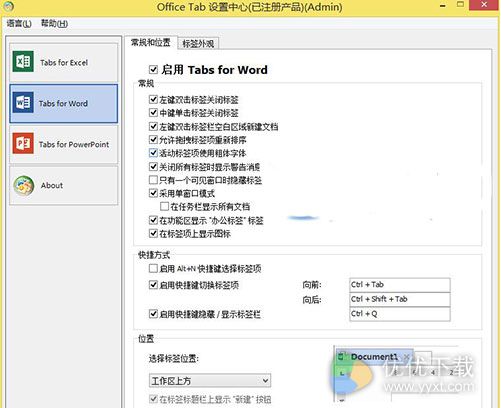Toggle 采用单窗口模式 checkbox
501x408 pixels.
tap(153, 193)
